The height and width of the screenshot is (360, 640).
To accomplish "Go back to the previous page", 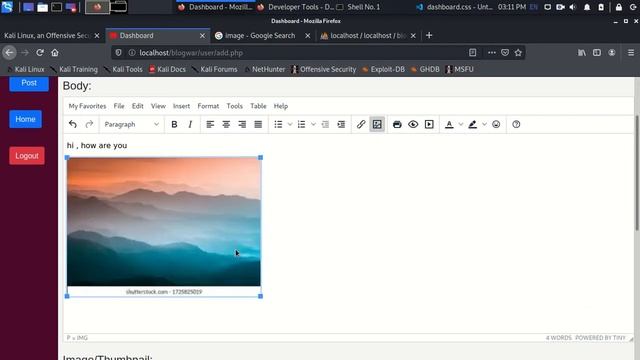I will click(9, 53).
